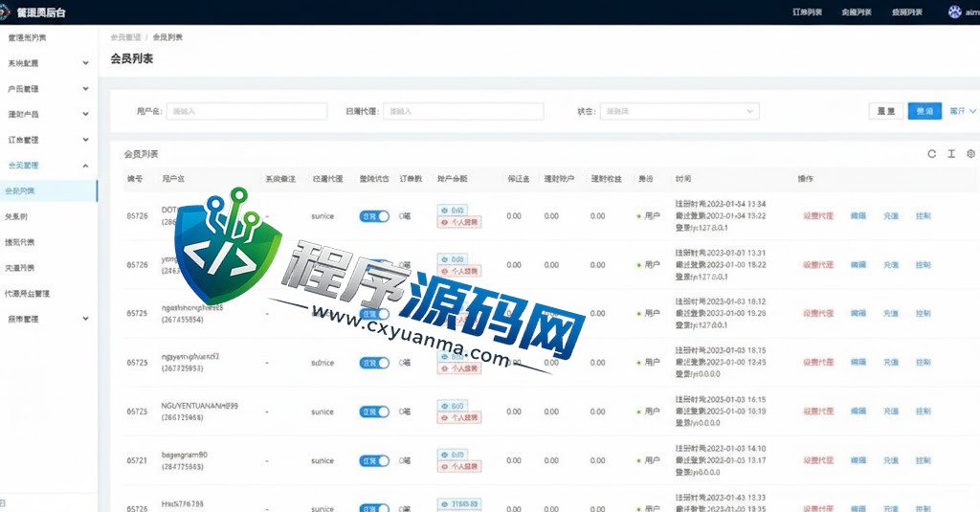
Task: Open 管理员列表 in sidebar
Action: pyautogui.click(x=27, y=37)
